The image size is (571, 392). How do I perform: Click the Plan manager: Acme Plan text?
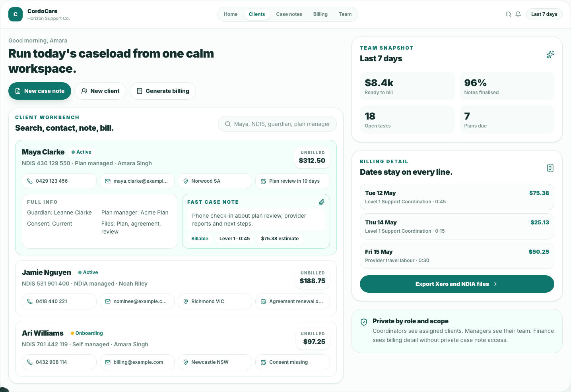click(135, 212)
